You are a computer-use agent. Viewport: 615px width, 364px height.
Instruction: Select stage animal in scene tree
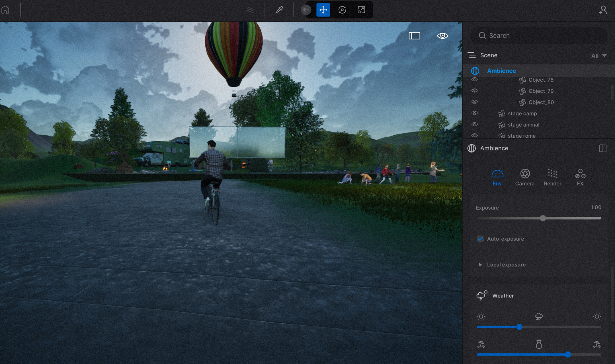[x=523, y=125]
